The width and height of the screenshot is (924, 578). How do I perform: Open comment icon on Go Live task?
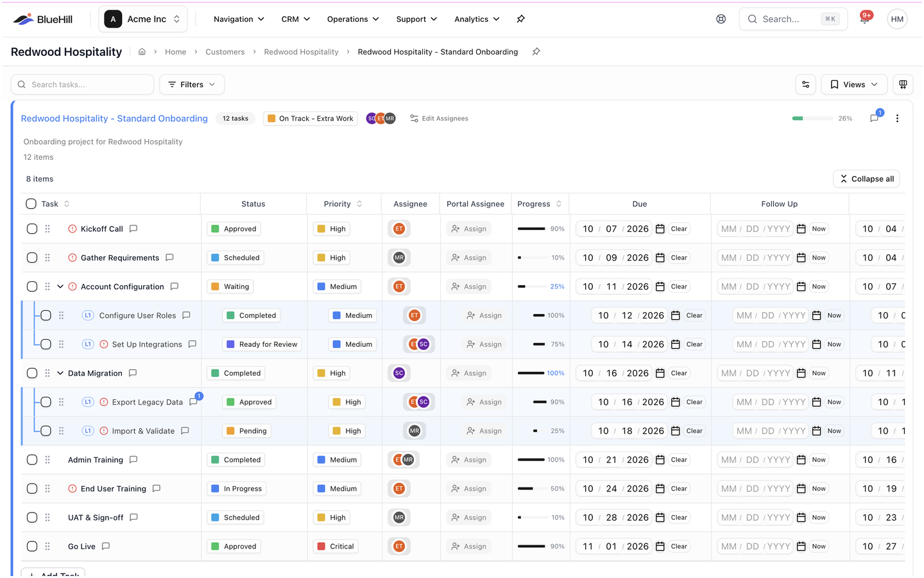(106, 547)
